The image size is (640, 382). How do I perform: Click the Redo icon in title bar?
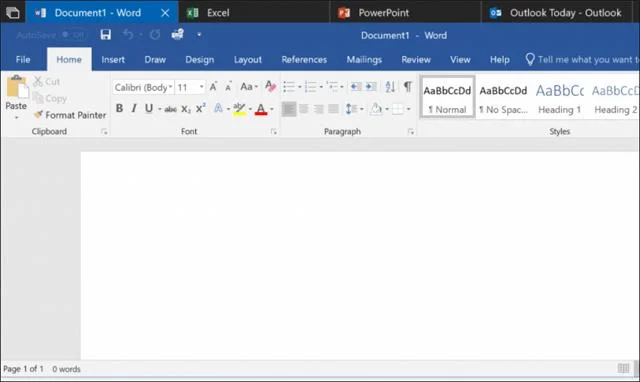tap(155, 35)
